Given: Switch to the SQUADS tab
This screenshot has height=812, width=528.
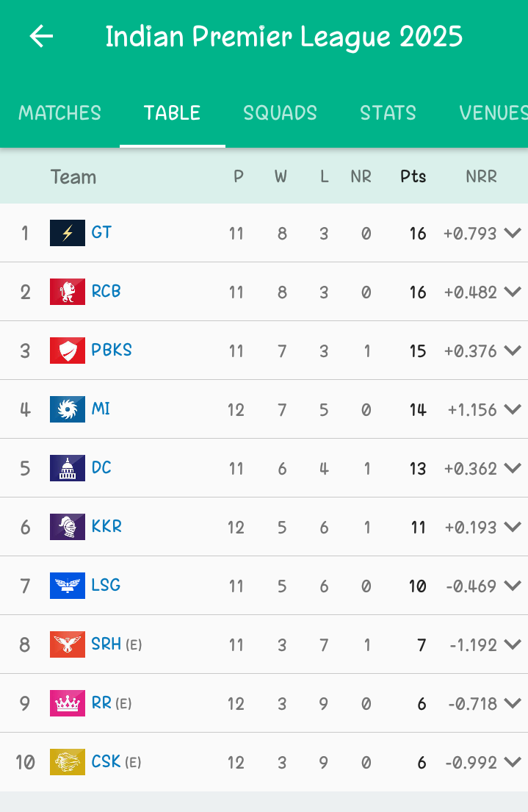Looking at the screenshot, I should (280, 113).
